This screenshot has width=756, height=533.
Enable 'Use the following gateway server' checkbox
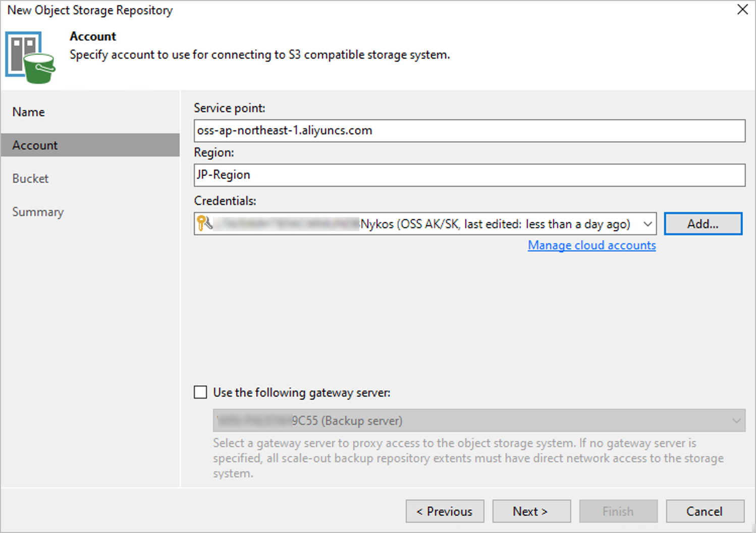pos(200,392)
